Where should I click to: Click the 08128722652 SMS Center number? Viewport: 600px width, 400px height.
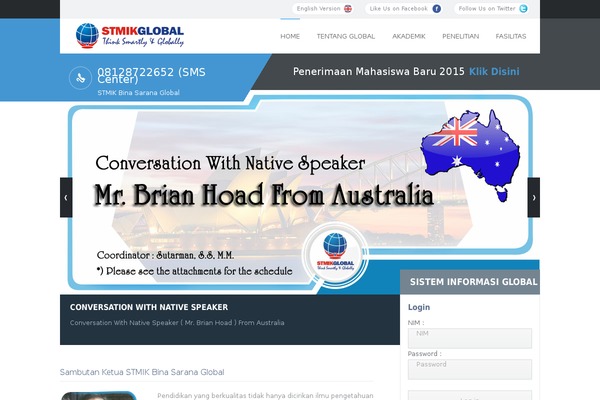pos(151,75)
